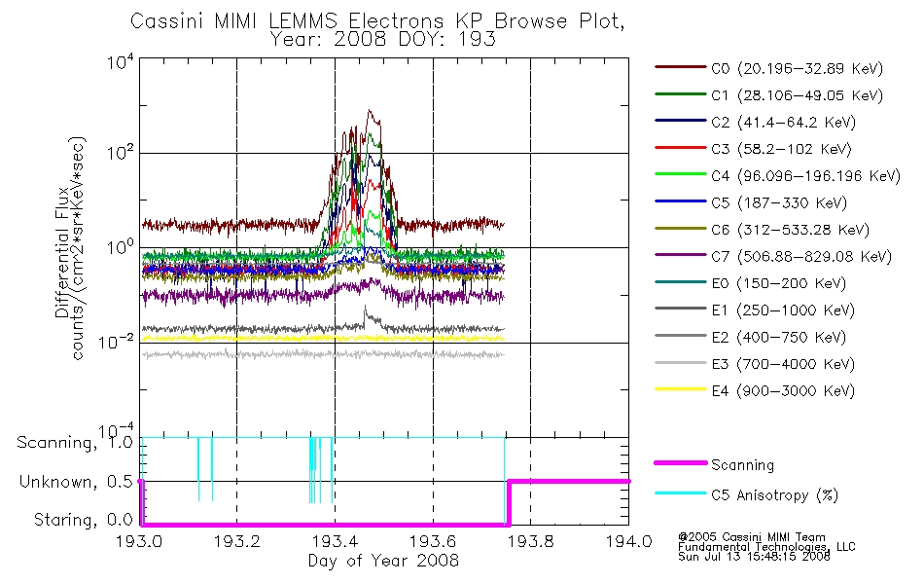The width and height of the screenshot is (924, 584).
Task: Click the C1 (28.106-49.05 KeV) legend label
Action: pos(798,95)
